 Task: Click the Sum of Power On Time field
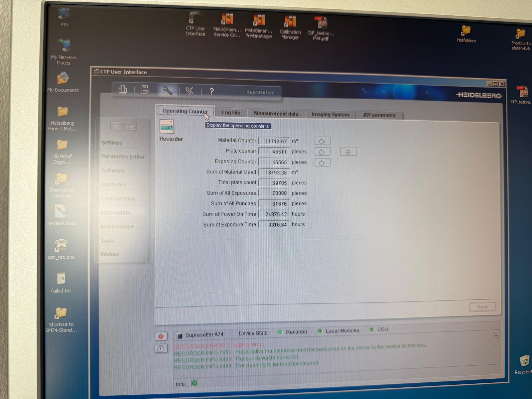pos(274,214)
